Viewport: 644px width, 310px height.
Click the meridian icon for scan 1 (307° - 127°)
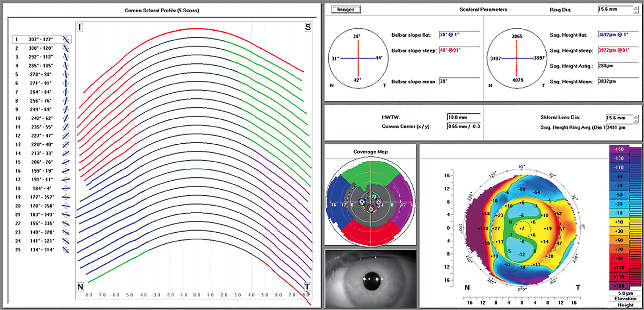[x=66, y=40]
